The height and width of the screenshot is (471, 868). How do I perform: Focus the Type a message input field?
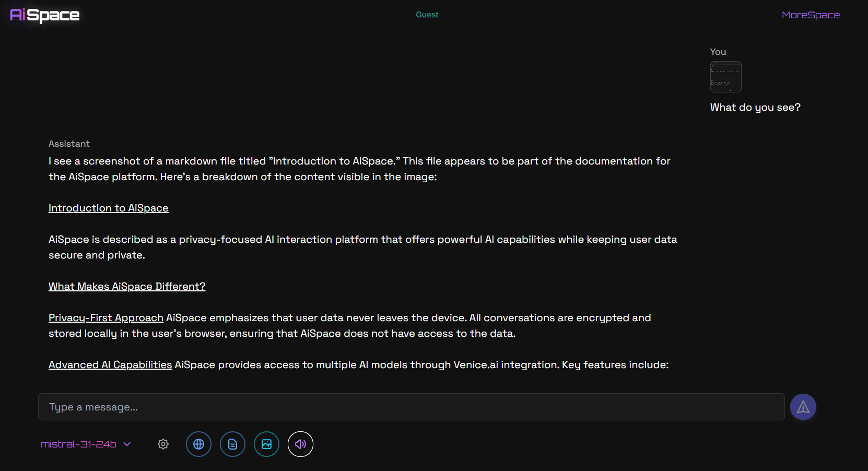[412, 407]
